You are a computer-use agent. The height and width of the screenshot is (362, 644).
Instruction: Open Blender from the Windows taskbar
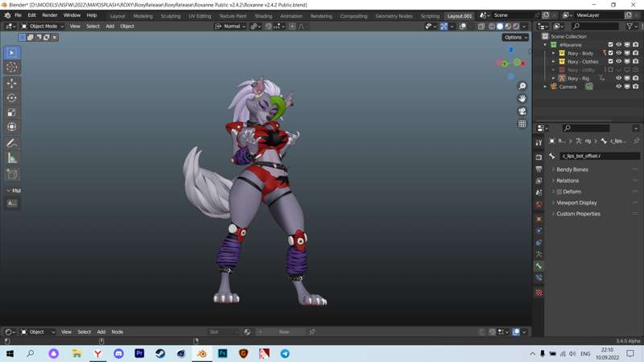point(202,353)
